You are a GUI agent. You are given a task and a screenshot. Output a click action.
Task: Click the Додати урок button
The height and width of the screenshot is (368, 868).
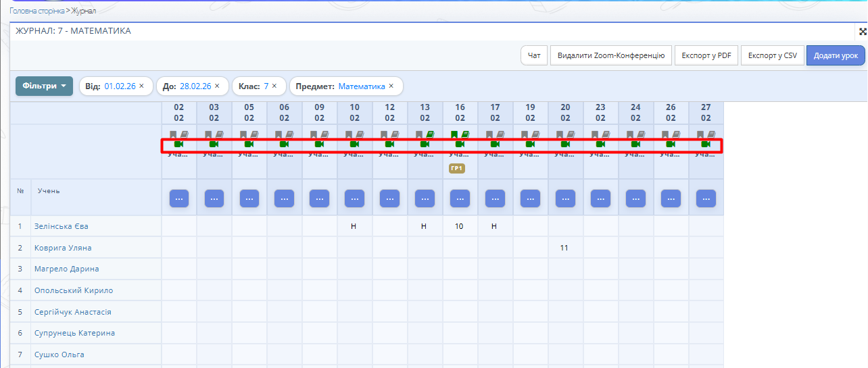click(836, 55)
